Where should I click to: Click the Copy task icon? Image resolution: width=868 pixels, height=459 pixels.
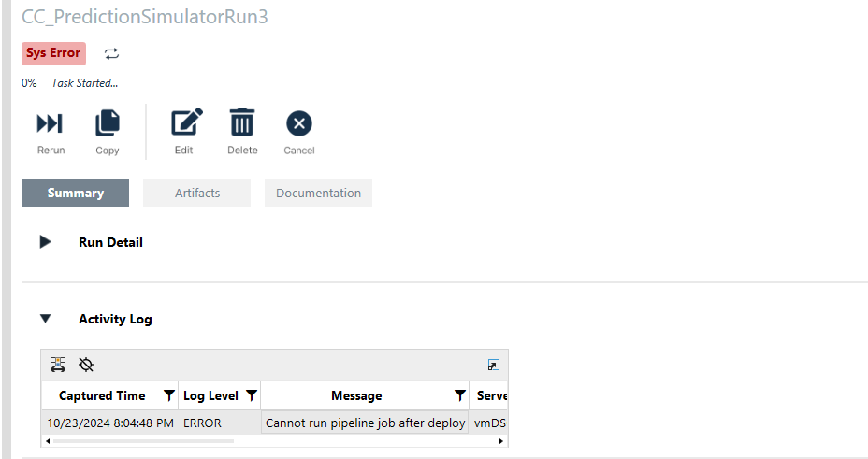(x=108, y=123)
